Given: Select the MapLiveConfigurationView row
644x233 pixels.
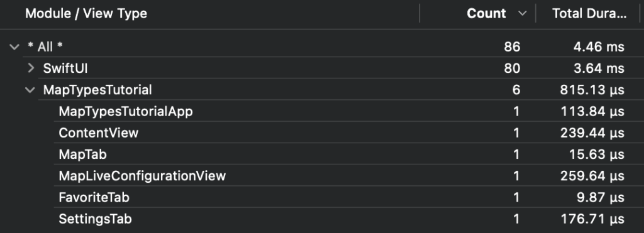Looking at the screenshot, I should 322,176.
